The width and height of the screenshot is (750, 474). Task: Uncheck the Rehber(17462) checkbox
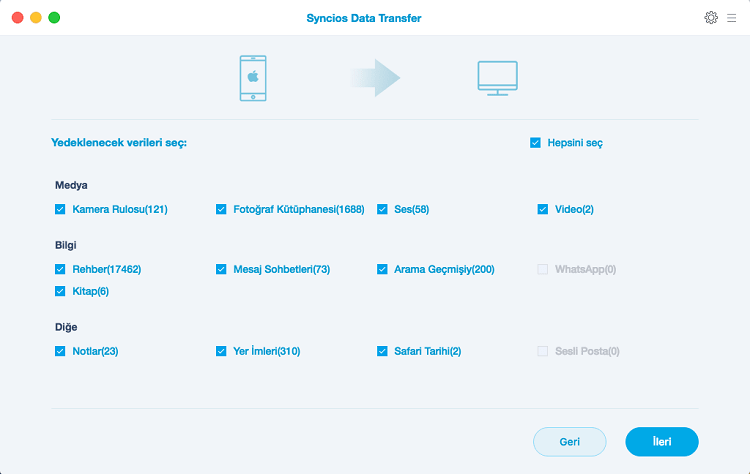click(x=60, y=269)
